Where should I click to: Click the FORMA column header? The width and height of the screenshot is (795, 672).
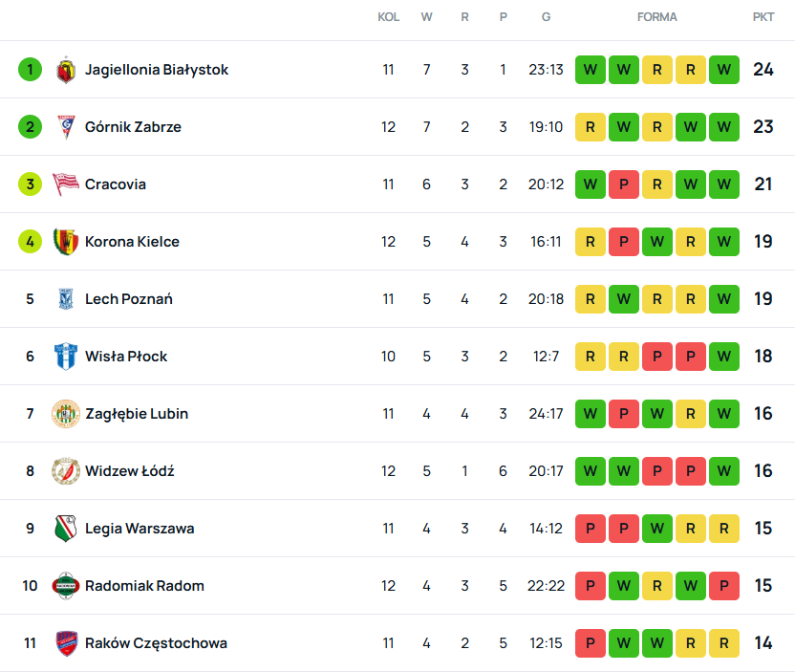click(657, 17)
